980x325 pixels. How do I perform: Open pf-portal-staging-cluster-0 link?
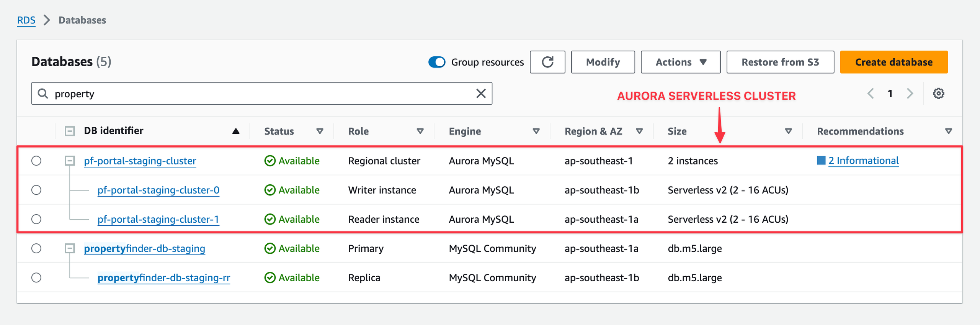click(x=158, y=190)
